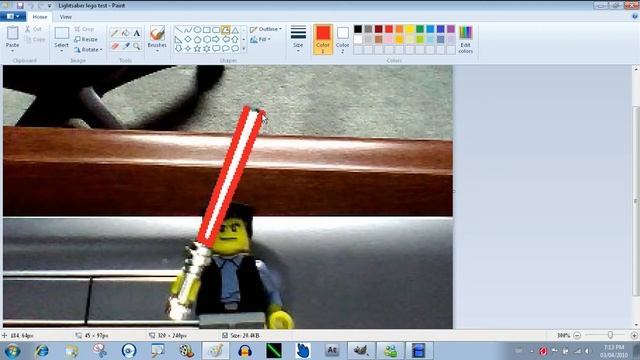Switch to the Home tab
The height and width of the screenshot is (360, 640).
point(40,17)
